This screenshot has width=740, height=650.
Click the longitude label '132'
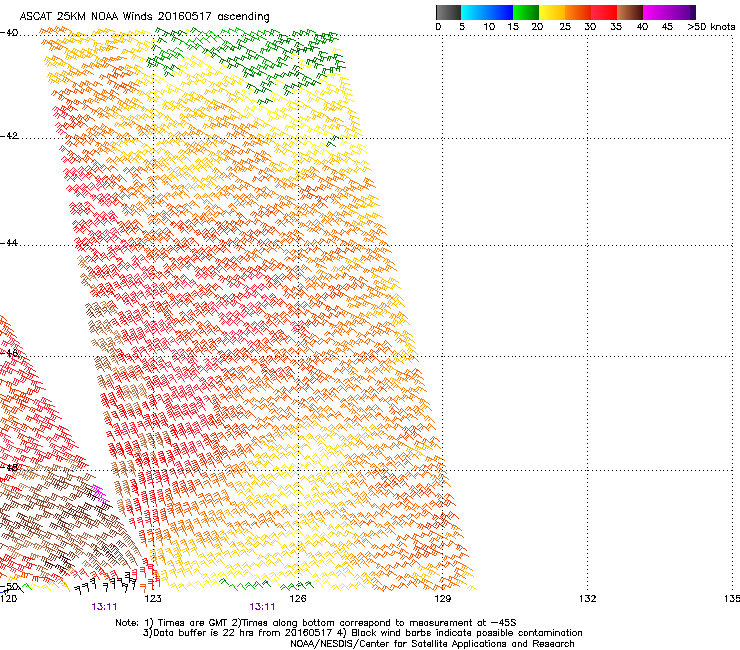coord(587,599)
